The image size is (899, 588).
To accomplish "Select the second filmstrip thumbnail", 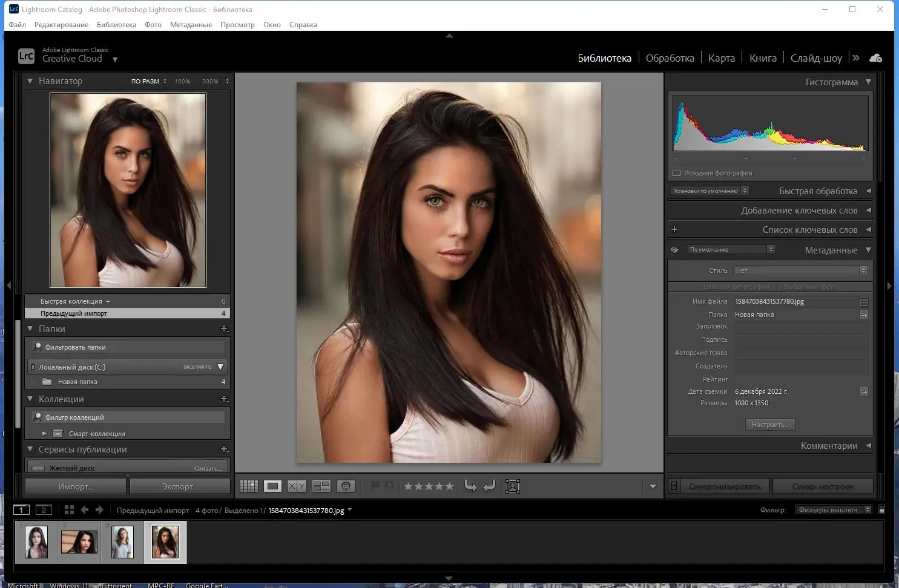I will (79, 542).
